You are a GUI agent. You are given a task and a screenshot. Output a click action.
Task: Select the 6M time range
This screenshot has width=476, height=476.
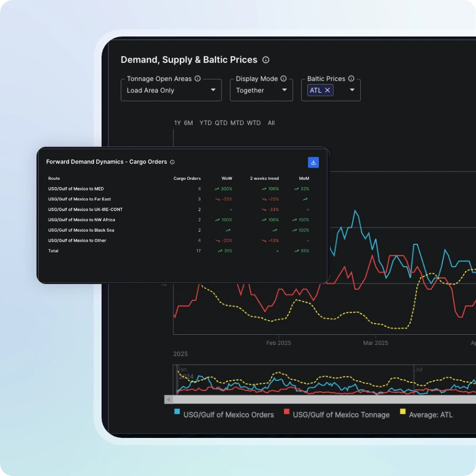point(188,123)
